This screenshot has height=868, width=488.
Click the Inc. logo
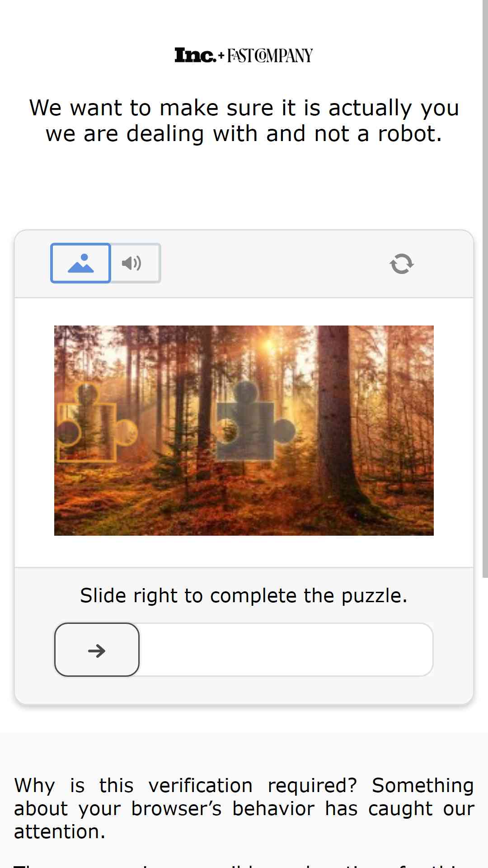pyautogui.click(x=195, y=55)
